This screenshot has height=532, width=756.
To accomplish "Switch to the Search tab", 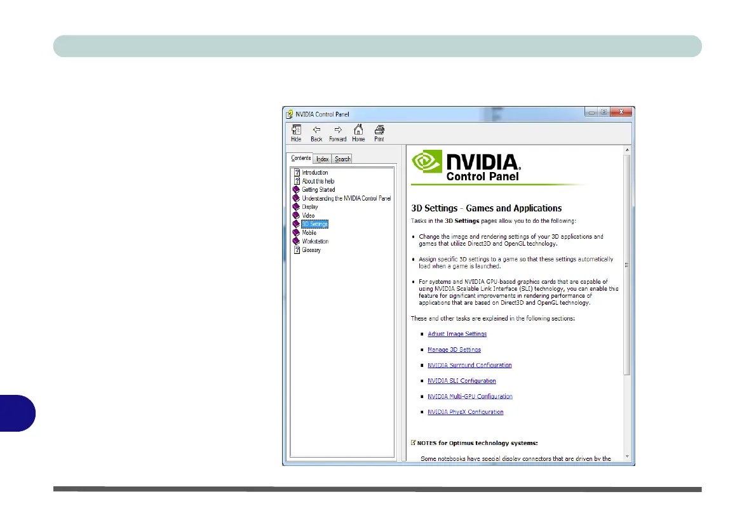I will pos(343,159).
